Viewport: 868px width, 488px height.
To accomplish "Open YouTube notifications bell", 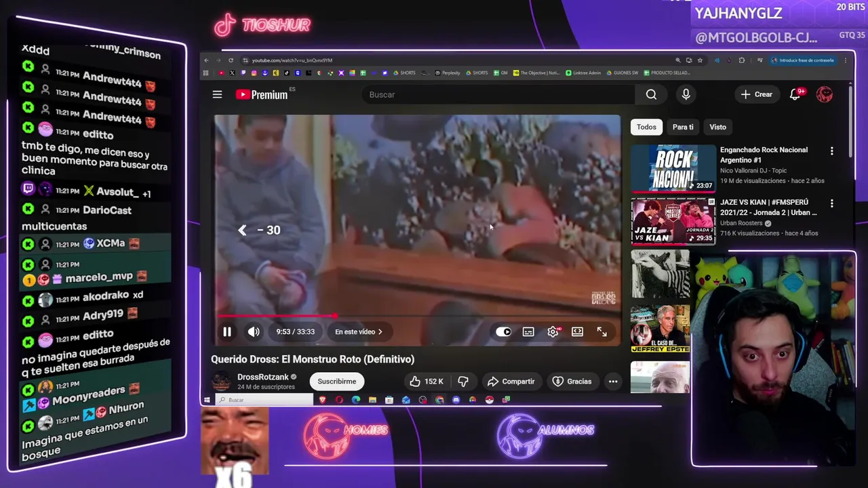I will pos(795,94).
